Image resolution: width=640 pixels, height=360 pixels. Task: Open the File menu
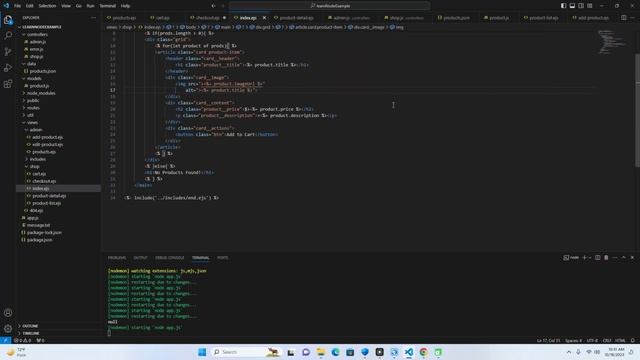[17, 6]
